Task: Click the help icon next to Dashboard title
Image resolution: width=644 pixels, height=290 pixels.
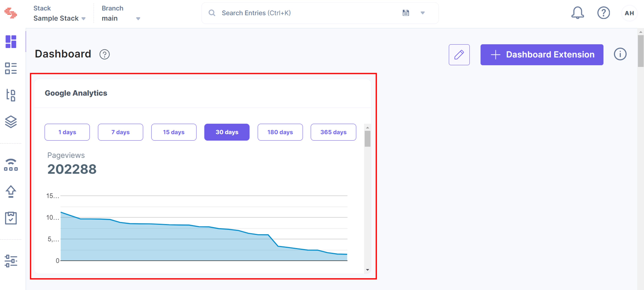Action: click(104, 54)
